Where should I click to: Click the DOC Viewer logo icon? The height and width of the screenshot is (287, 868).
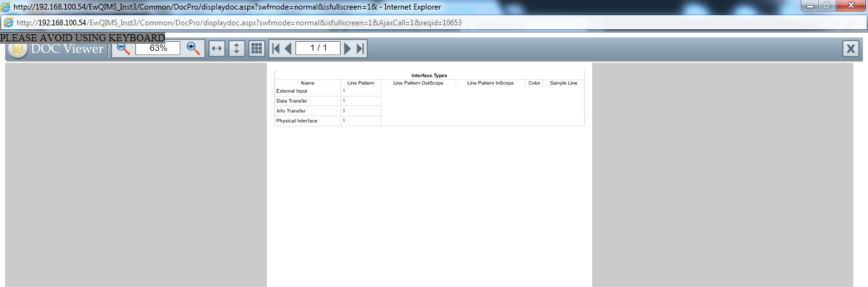(x=18, y=50)
